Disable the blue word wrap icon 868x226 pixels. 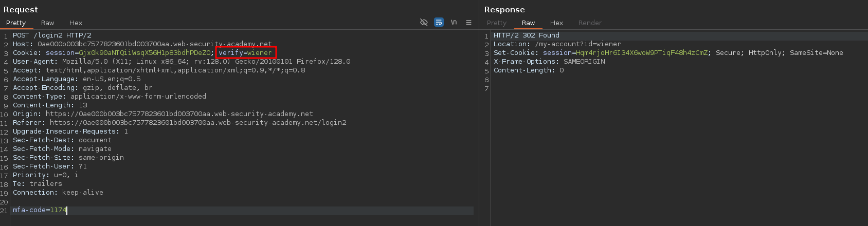pyautogui.click(x=439, y=22)
